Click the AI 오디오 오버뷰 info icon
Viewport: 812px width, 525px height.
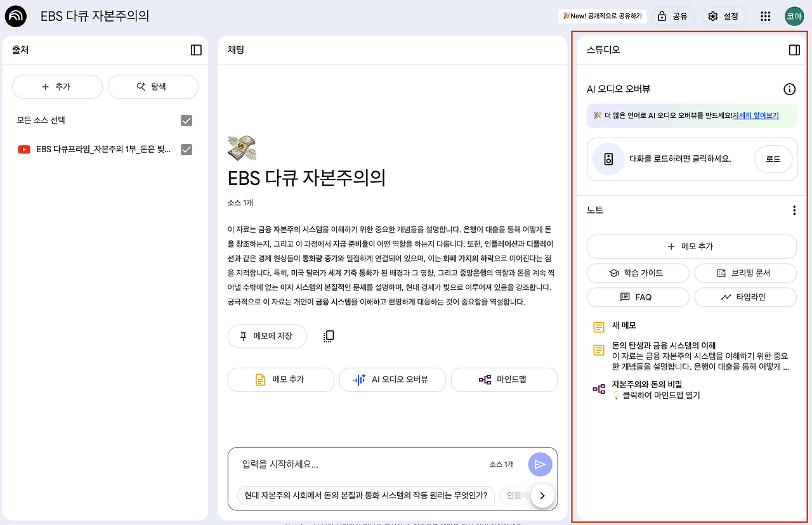click(x=789, y=89)
